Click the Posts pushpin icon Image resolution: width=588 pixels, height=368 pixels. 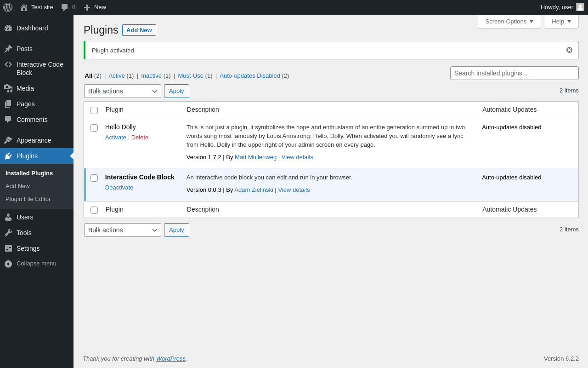click(8, 49)
